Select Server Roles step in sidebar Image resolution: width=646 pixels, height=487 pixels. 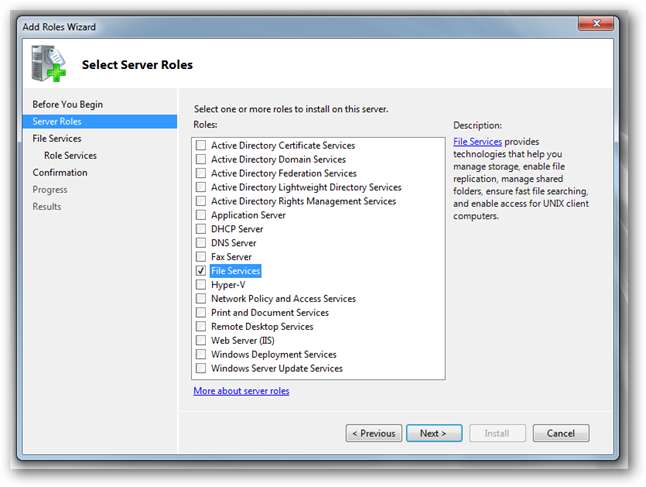[100, 122]
